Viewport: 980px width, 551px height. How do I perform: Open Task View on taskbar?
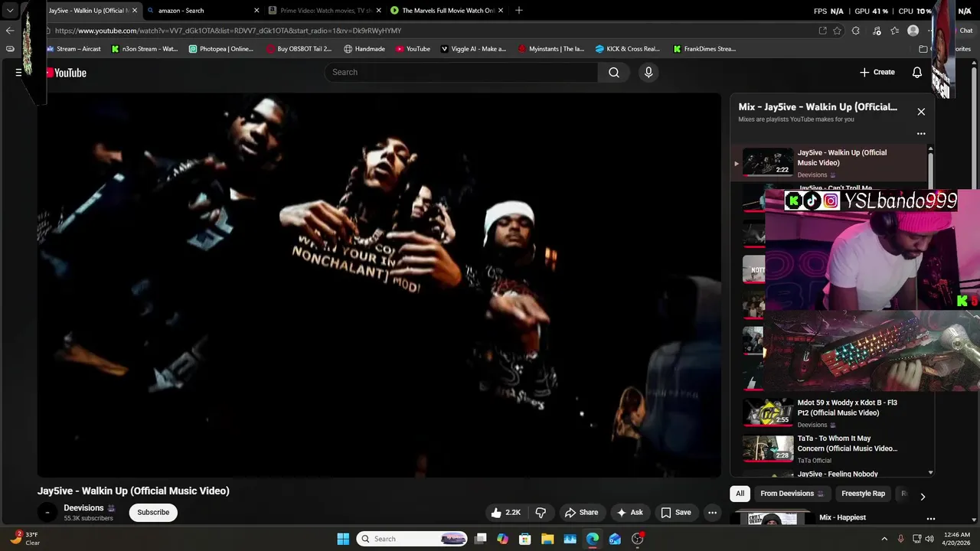point(481,539)
